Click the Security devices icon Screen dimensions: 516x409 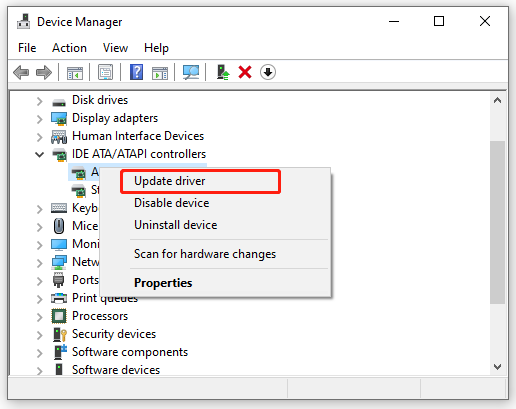tap(60, 334)
